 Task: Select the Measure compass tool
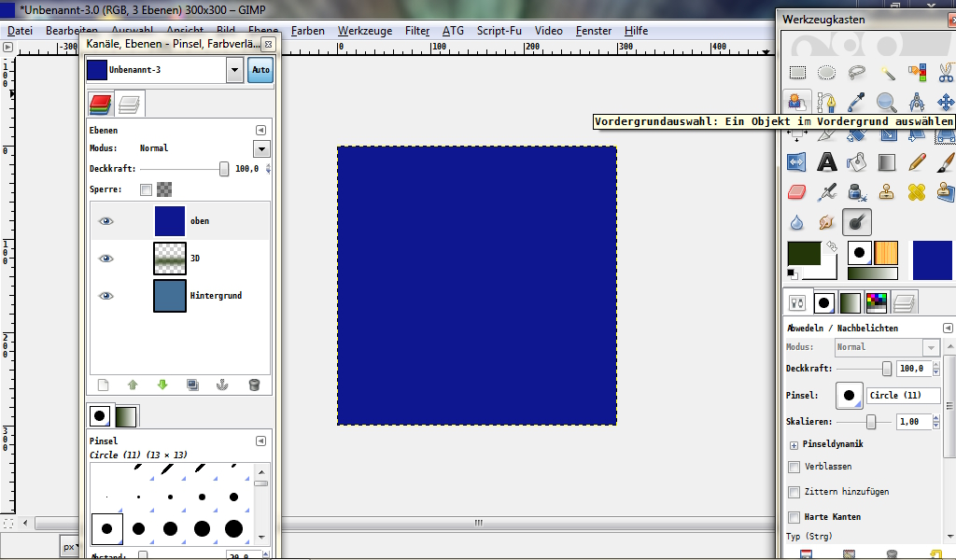click(x=917, y=103)
